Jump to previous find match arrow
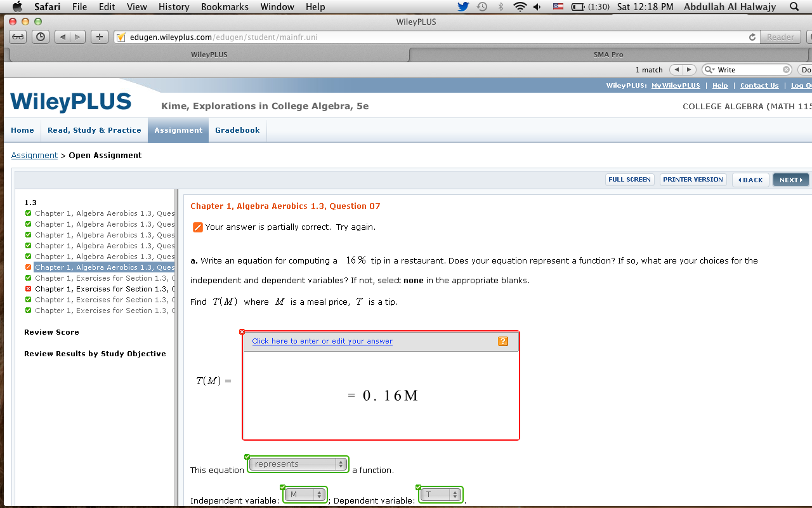Image resolution: width=812 pixels, height=508 pixels. pos(676,70)
